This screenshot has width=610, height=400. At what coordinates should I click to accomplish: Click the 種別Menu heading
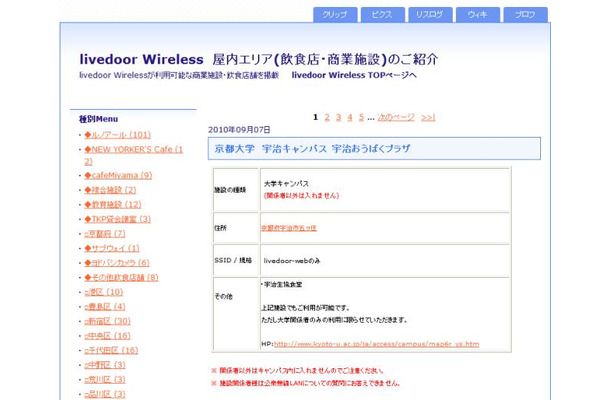[98, 119]
